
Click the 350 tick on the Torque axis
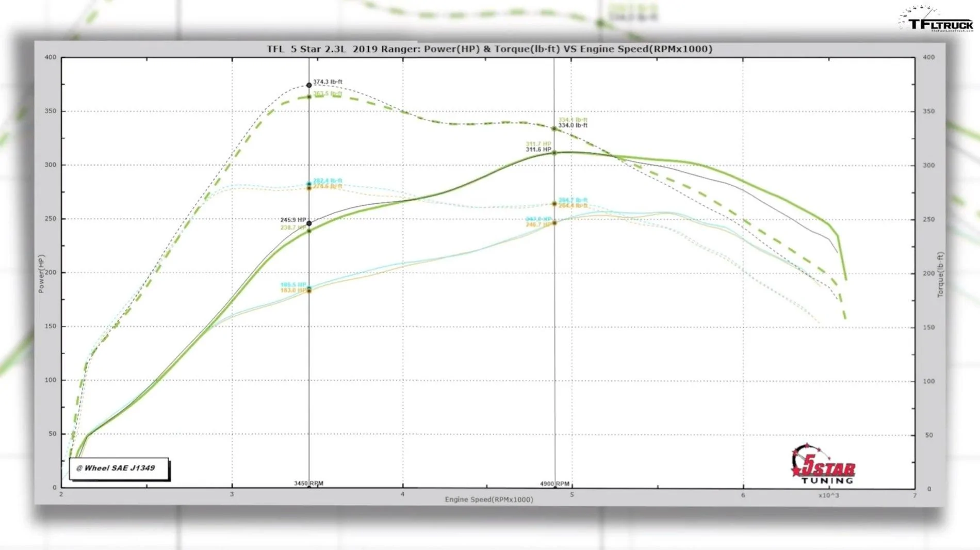point(928,111)
